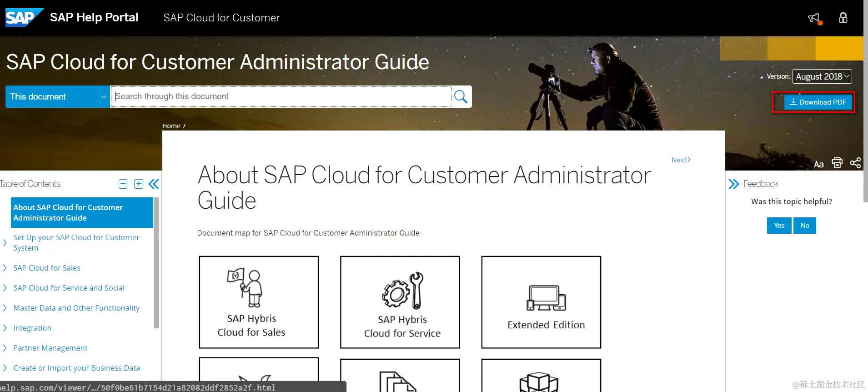This screenshot has height=392, width=868.
Task: Open the Extended Edition tile
Action: pos(541,302)
